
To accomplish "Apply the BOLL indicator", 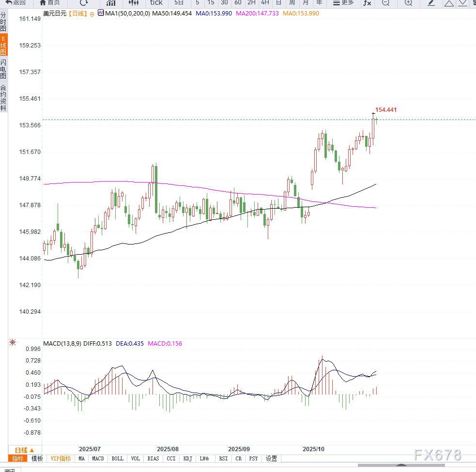I will (x=117, y=458).
